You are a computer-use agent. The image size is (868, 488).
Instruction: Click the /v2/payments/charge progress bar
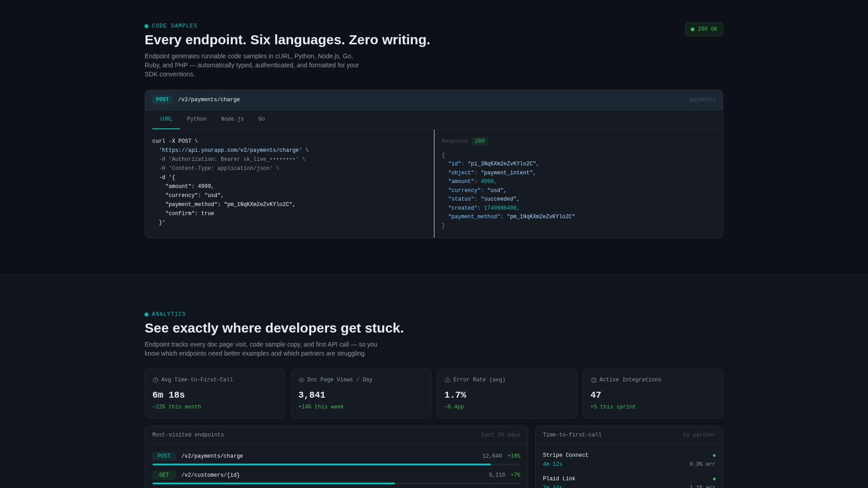tap(336, 465)
